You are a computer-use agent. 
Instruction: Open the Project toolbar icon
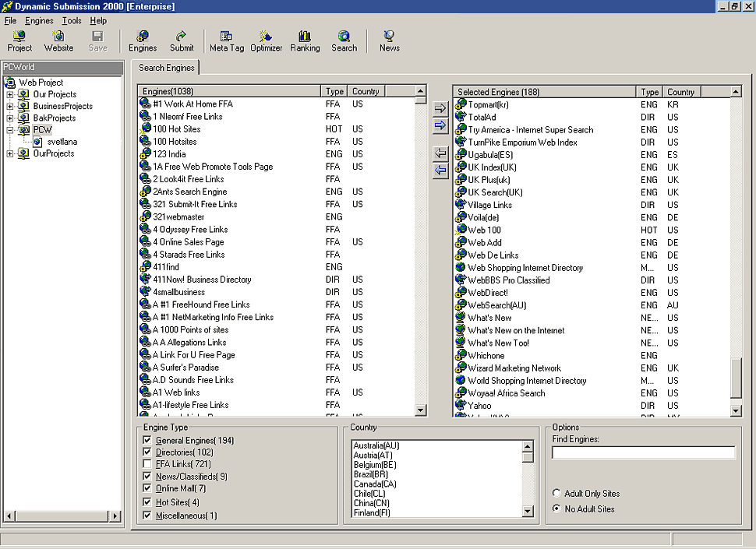tap(19, 41)
